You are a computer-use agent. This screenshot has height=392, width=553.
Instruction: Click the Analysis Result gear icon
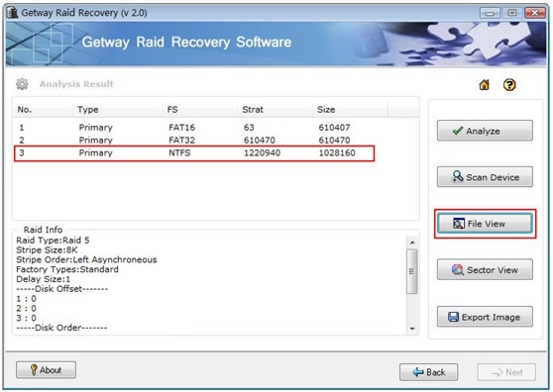(x=22, y=84)
